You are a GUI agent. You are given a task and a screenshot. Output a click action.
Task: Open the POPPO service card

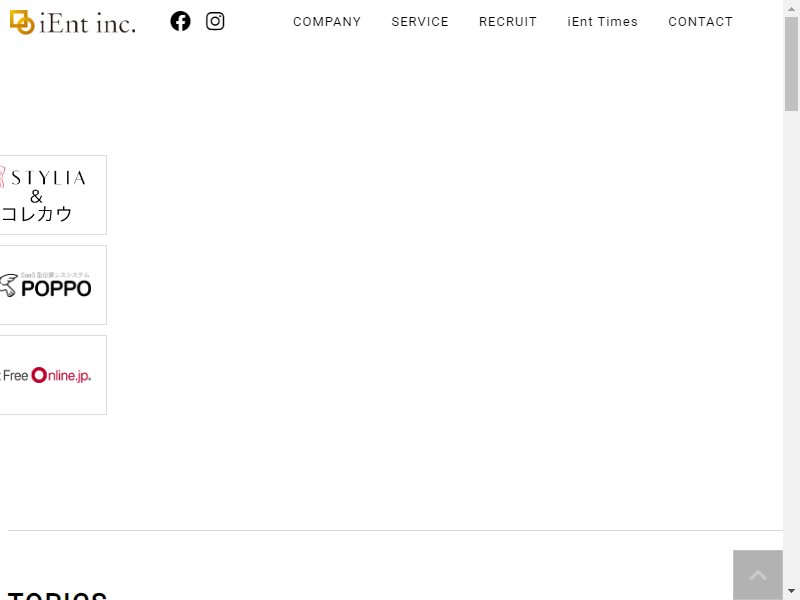(53, 285)
